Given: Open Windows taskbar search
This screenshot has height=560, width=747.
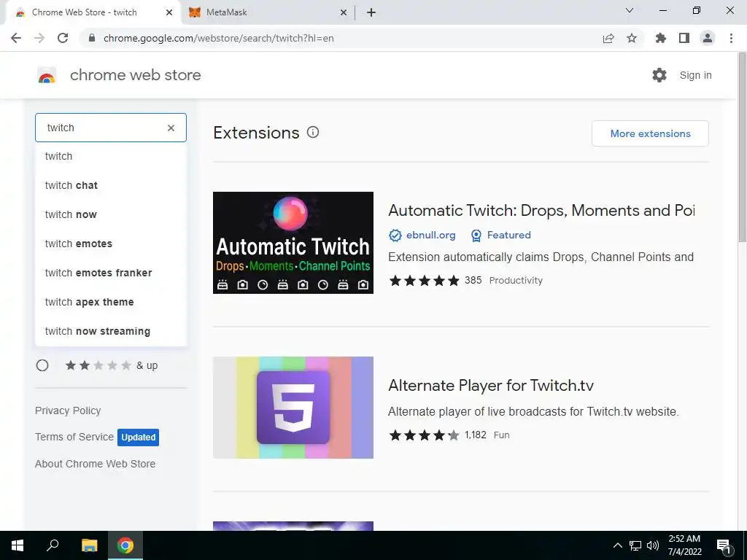Looking at the screenshot, I should pos(53,545).
